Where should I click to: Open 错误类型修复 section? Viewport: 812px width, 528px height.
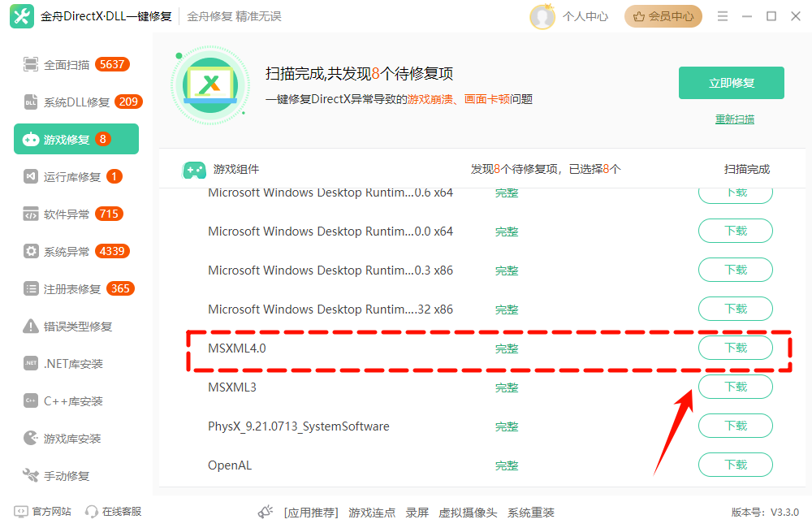[76, 326]
